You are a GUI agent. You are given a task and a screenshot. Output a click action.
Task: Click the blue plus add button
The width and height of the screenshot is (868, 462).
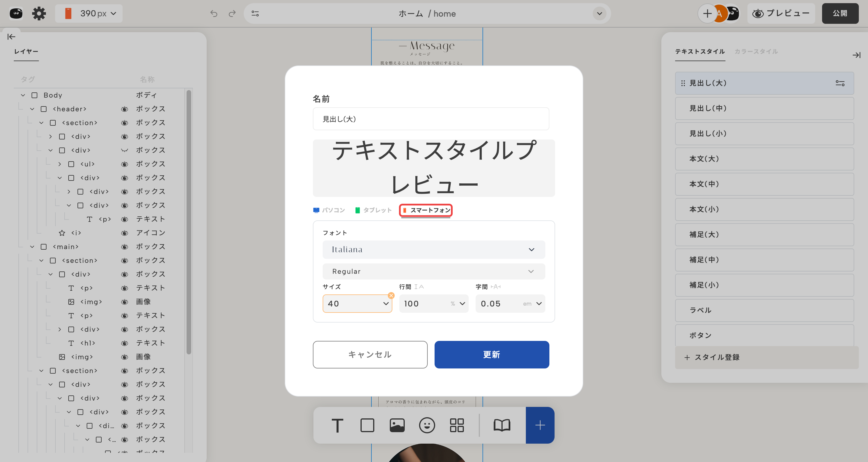coord(540,425)
